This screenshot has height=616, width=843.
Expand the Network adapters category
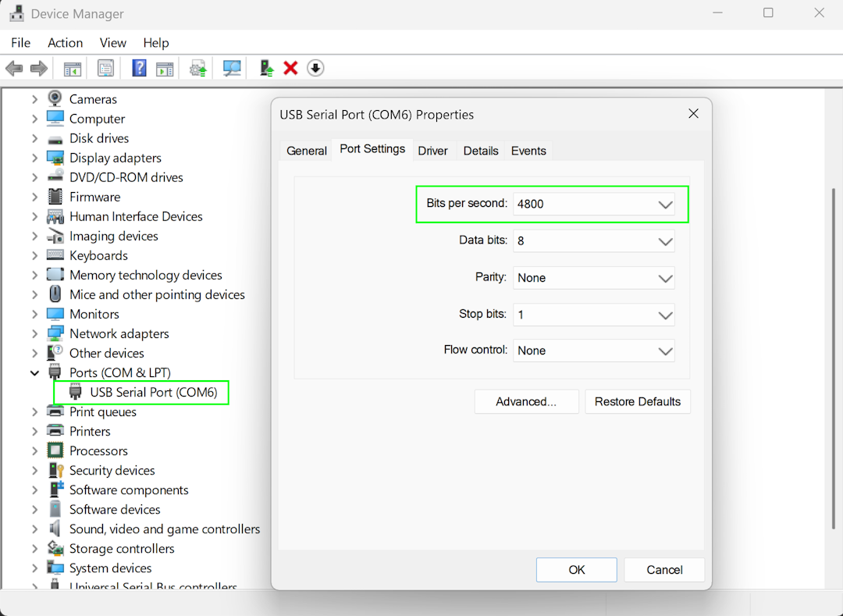tap(34, 334)
